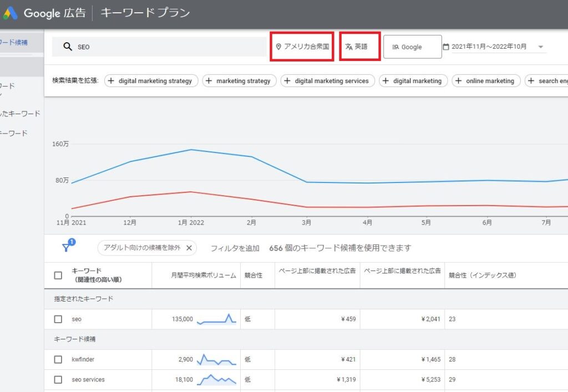The width and height of the screenshot is (568, 392).
Task: Click the search magnifier icon beside SEO
Action: [x=67, y=47]
